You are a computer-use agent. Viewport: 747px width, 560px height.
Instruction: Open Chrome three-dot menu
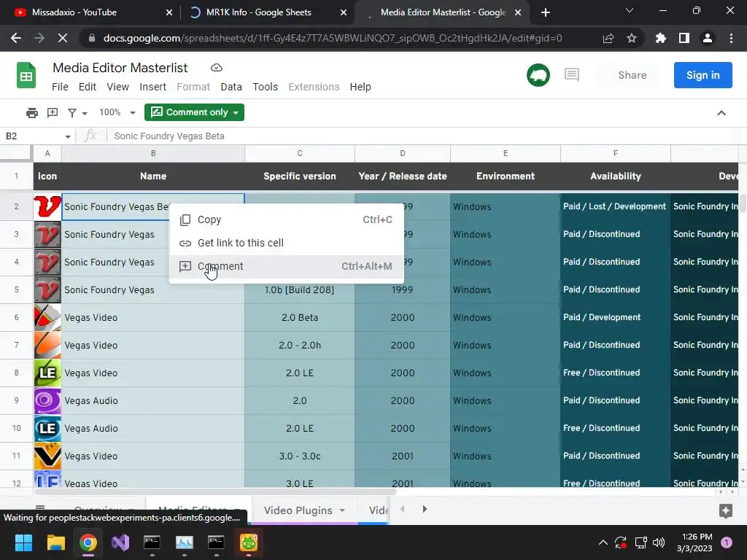click(731, 38)
